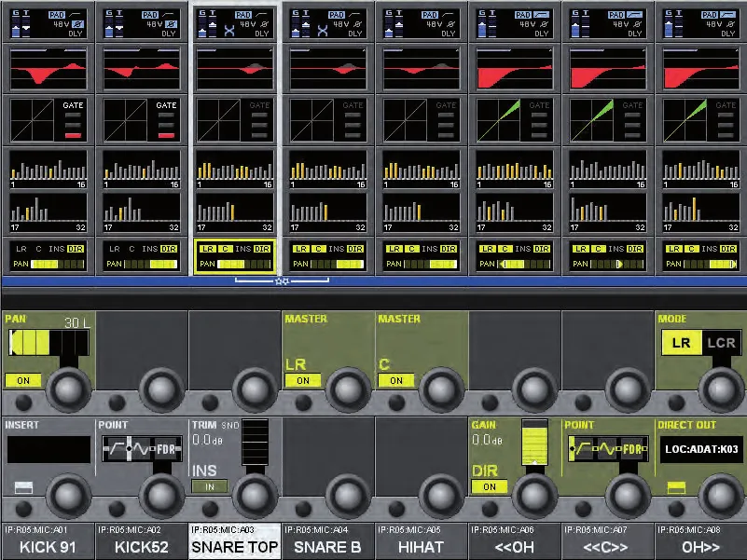The height and width of the screenshot is (560, 747).
Task: Open the gate/dynamics block of KICK52
Action: pos(142,120)
